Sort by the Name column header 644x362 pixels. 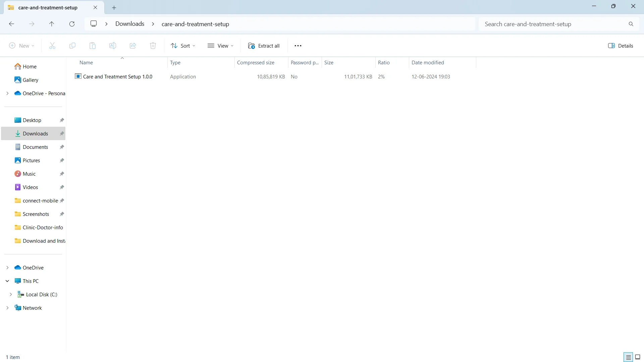coord(86,63)
